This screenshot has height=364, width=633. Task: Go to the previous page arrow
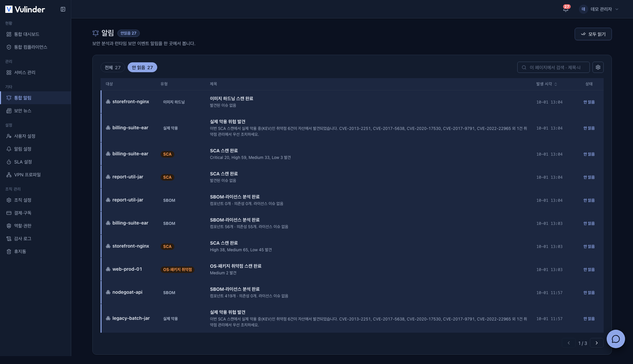(569, 343)
